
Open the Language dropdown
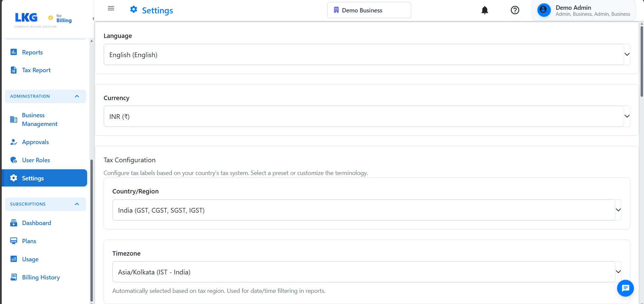(367, 54)
